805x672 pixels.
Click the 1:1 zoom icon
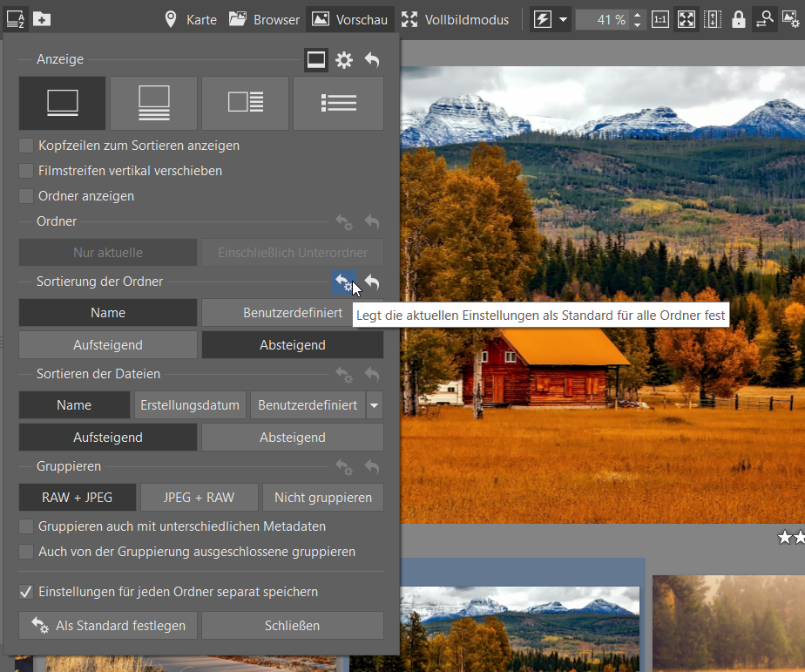pyautogui.click(x=660, y=19)
